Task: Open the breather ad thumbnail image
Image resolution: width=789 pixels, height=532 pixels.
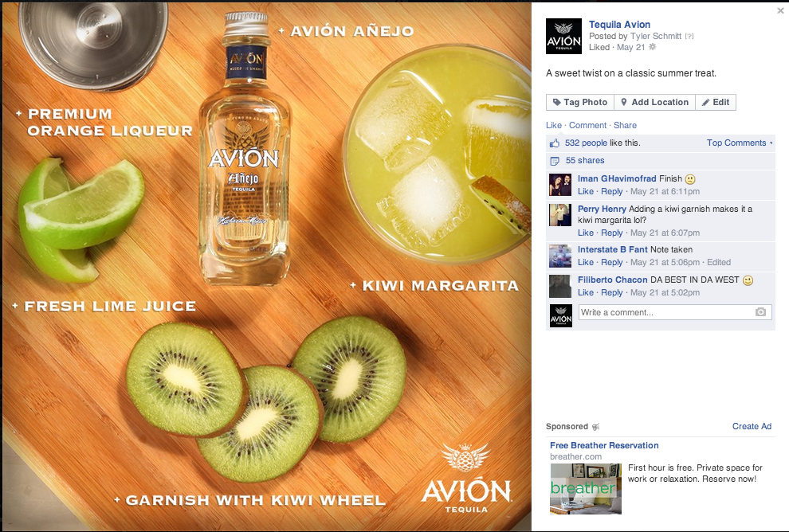Action: [x=586, y=489]
